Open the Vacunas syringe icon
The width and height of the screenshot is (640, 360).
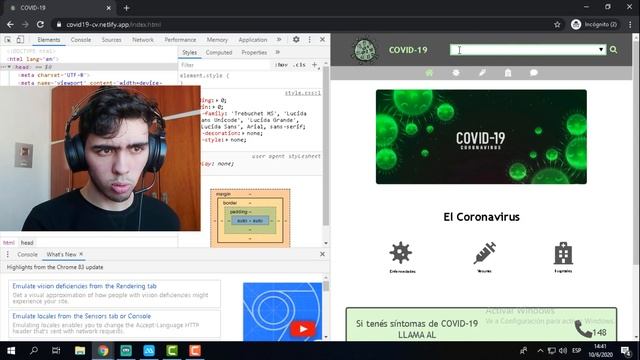point(484,253)
